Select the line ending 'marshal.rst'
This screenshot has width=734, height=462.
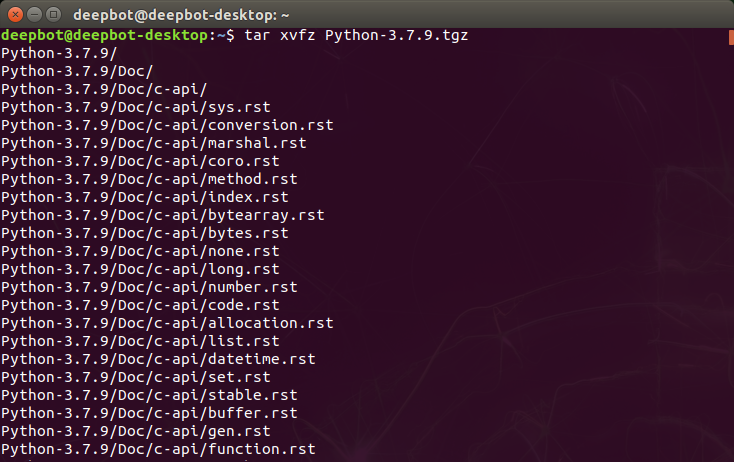coord(154,143)
